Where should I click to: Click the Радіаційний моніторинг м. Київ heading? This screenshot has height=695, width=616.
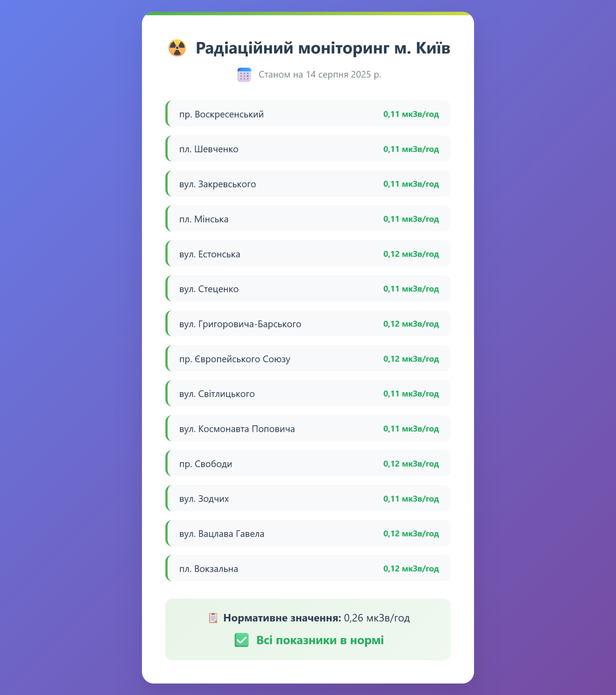point(323,48)
